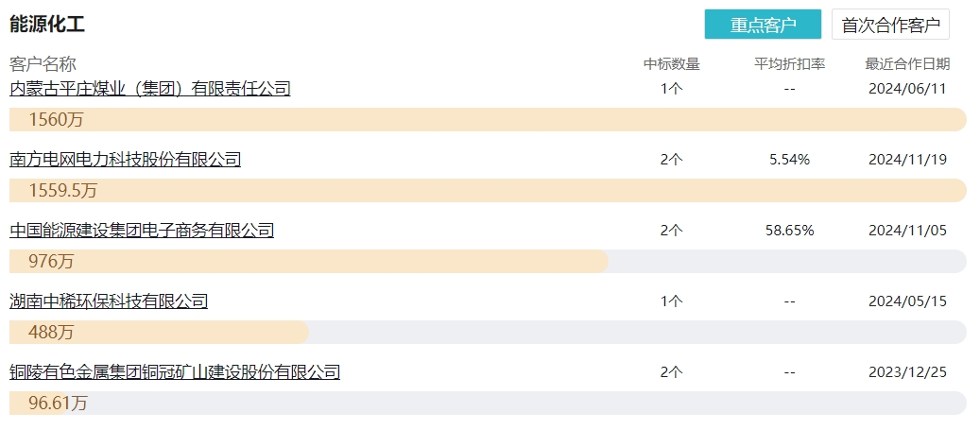Screen dimensions: 980x430
Task: Switch to the 重点客户 tab
Action: [763, 25]
